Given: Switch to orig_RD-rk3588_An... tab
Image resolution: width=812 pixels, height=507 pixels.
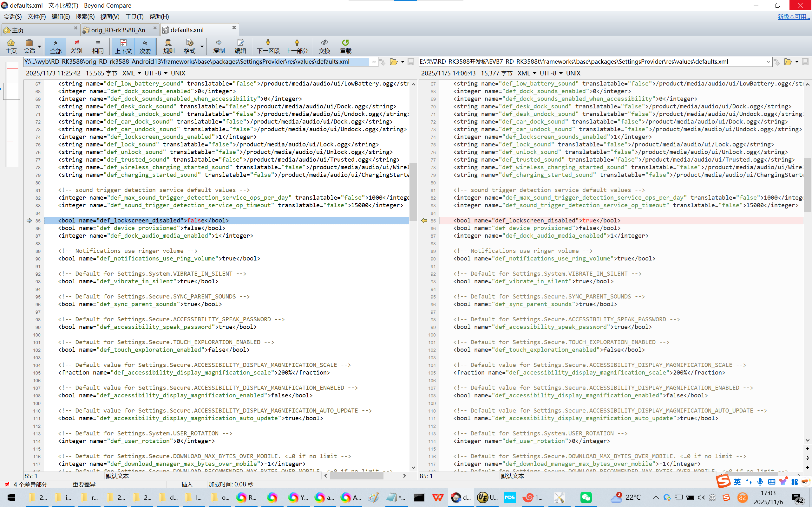Looking at the screenshot, I should point(120,30).
